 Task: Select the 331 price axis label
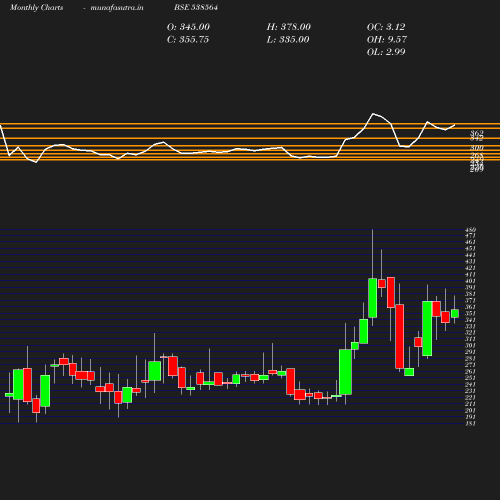[470, 326]
